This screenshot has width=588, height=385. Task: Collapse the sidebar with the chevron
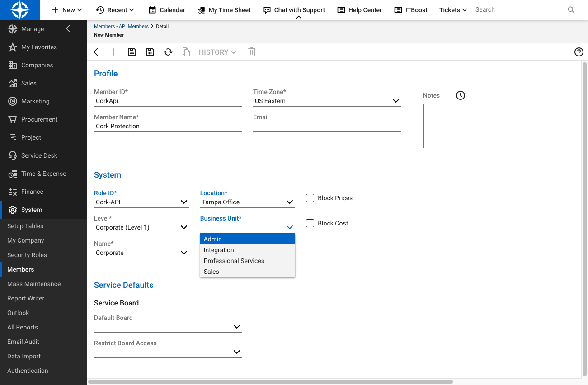point(68,29)
